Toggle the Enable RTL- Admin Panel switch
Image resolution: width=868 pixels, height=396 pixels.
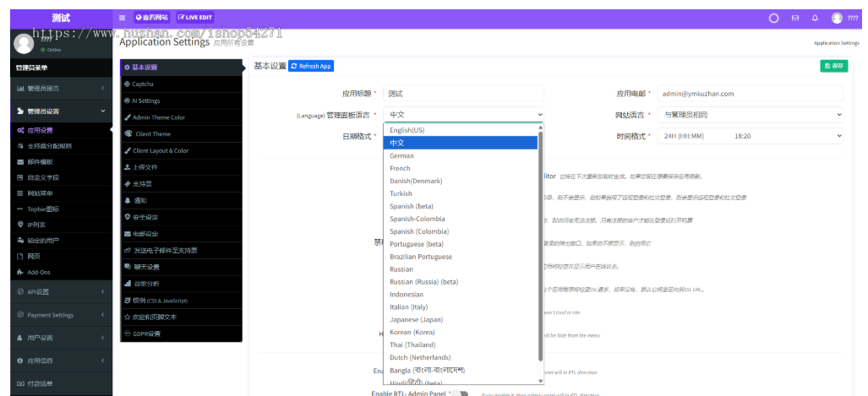pos(461,393)
